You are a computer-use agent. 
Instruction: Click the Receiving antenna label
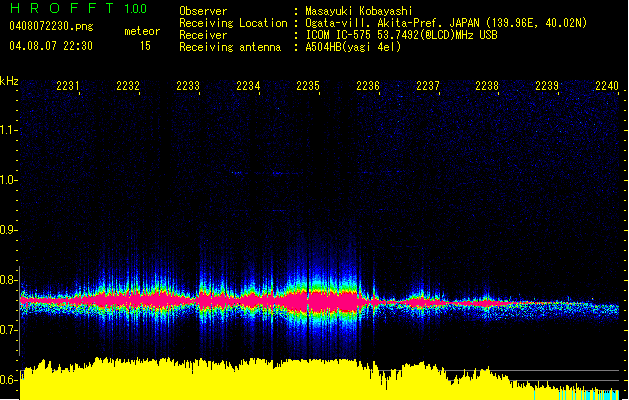pos(230,47)
